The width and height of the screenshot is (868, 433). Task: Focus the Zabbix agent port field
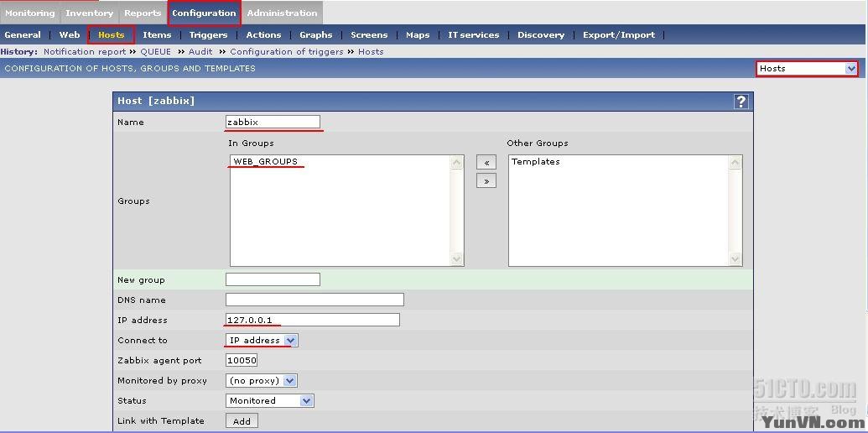coord(242,361)
